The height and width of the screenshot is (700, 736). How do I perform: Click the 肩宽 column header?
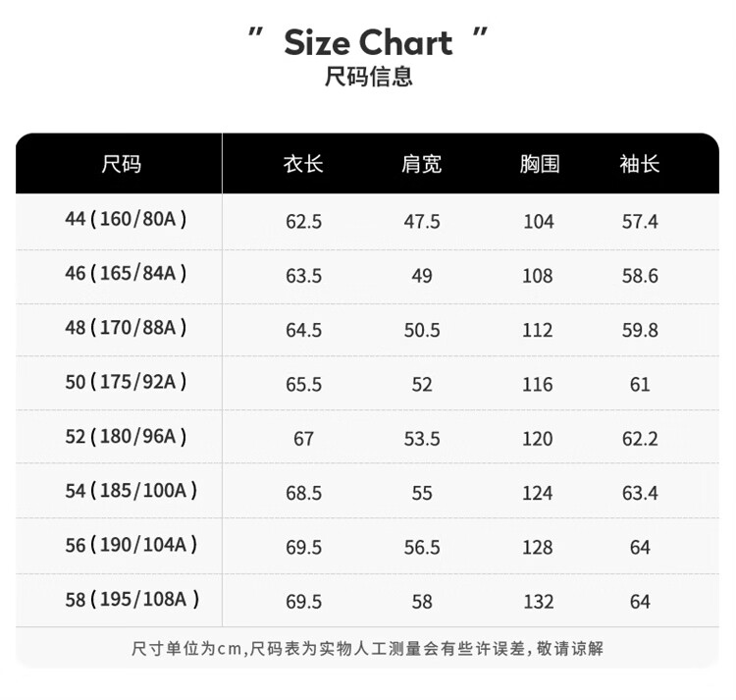pyautogui.click(x=422, y=164)
